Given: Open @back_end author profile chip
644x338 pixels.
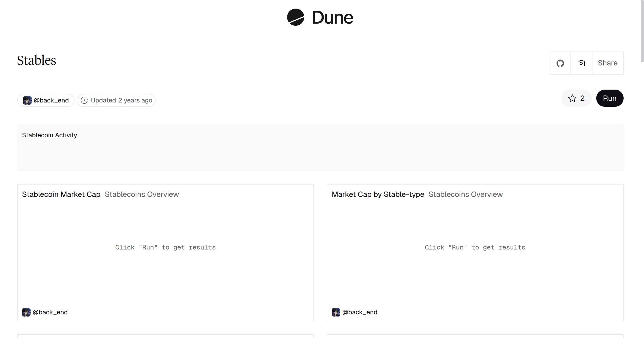Looking at the screenshot, I should pyautogui.click(x=51, y=100).
